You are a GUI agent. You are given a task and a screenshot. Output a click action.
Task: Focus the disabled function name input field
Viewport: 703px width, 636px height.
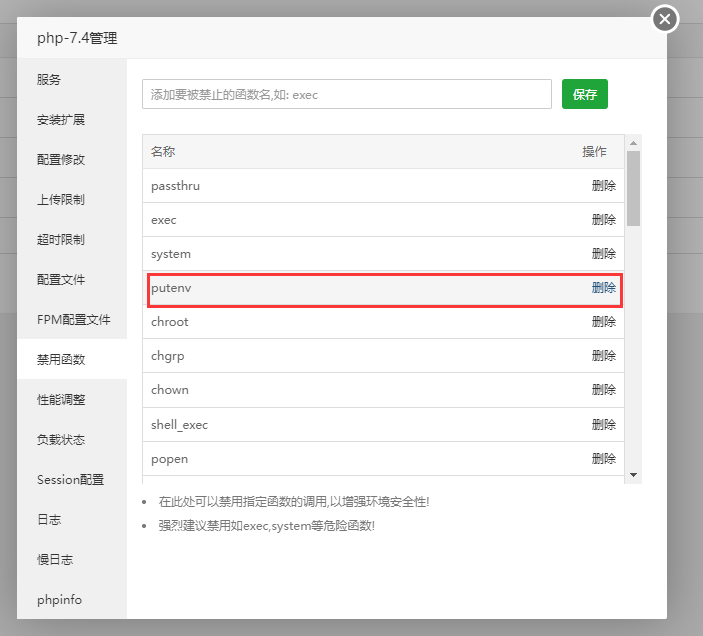tap(346, 94)
